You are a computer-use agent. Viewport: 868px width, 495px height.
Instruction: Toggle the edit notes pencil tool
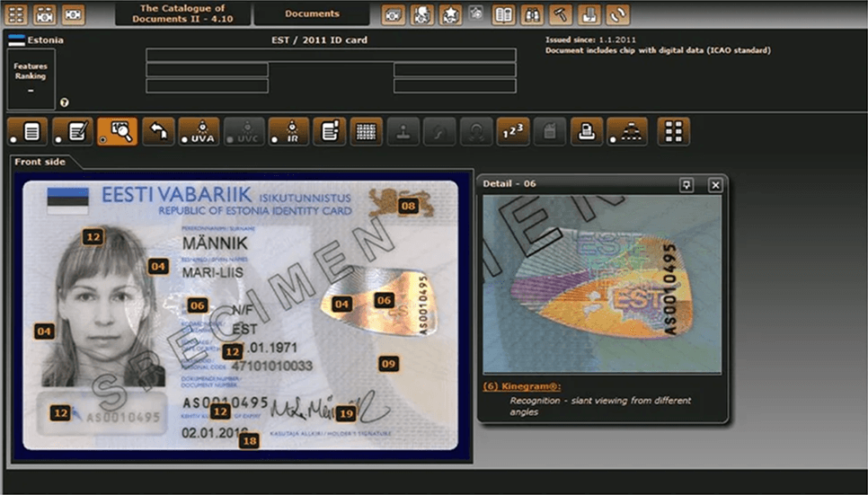click(x=73, y=132)
